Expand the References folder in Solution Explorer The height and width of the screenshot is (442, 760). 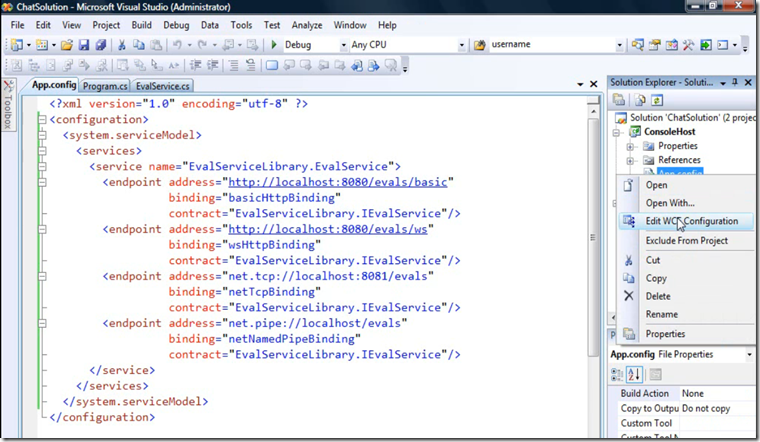pyautogui.click(x=630, y=160)
